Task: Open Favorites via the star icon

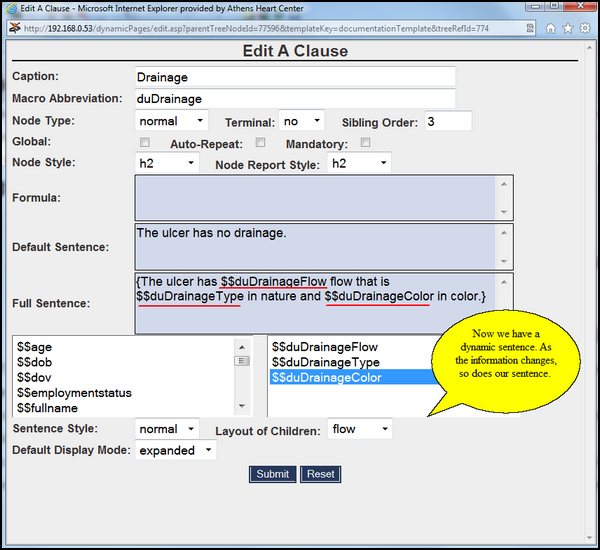Action: coord(568,28)
